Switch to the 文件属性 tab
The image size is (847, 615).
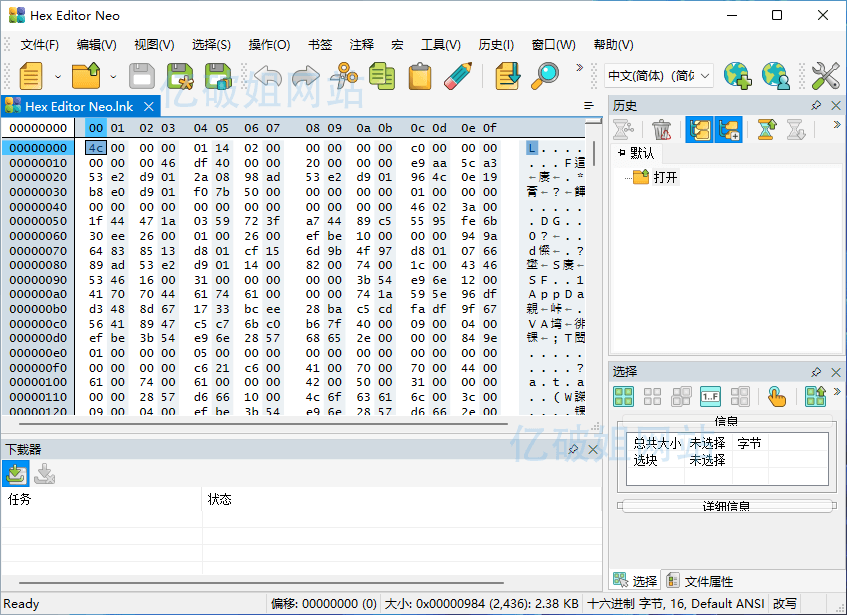click(700, 581)
